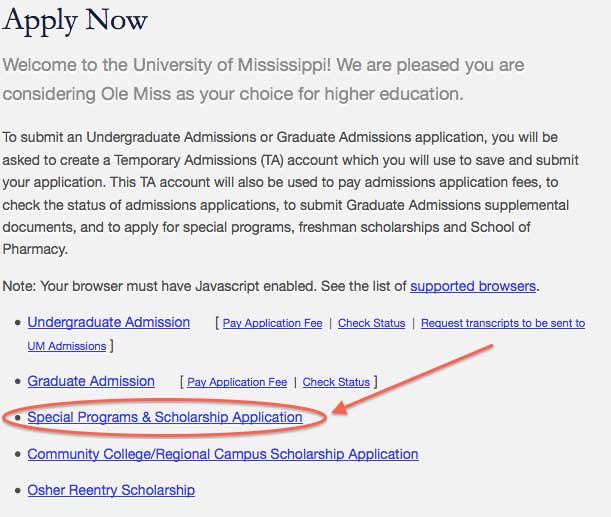
Task: Click the Temporary Admissions account paragraph
Action: [x=290, y=193]
